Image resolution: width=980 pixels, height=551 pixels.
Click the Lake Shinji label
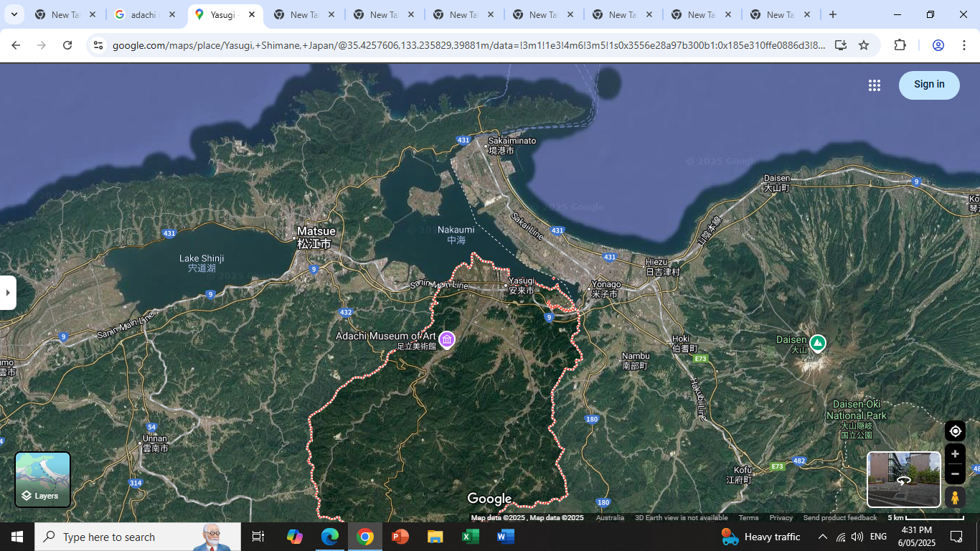coord(202,263)
